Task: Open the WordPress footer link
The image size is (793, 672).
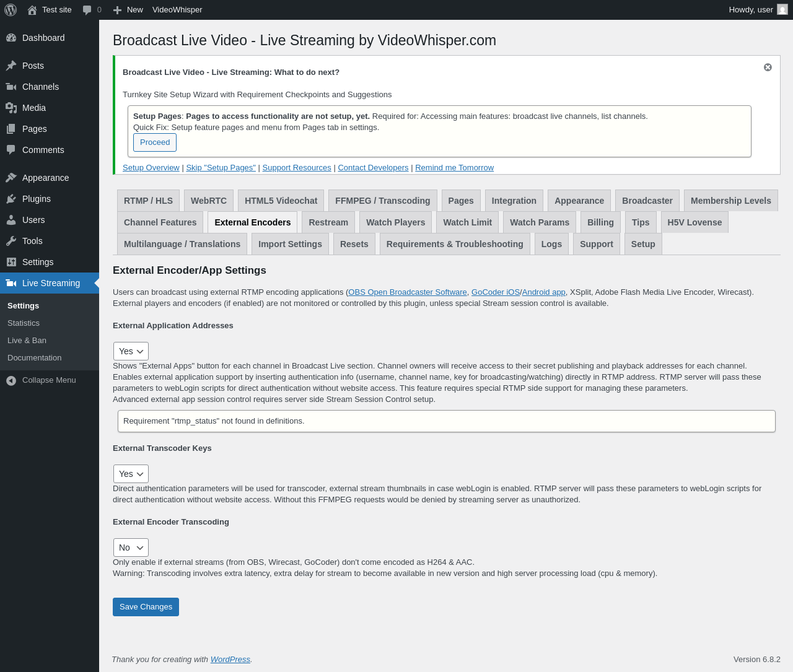Action: 230,660
